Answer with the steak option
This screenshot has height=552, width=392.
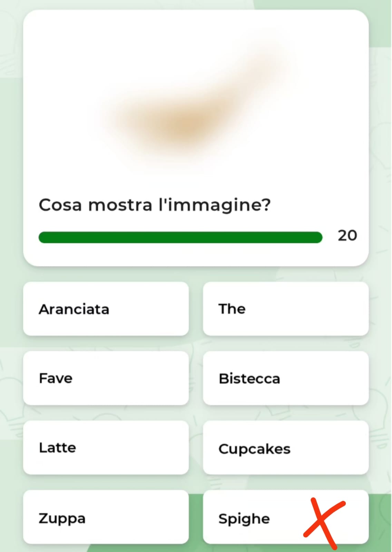coord(286,378)
